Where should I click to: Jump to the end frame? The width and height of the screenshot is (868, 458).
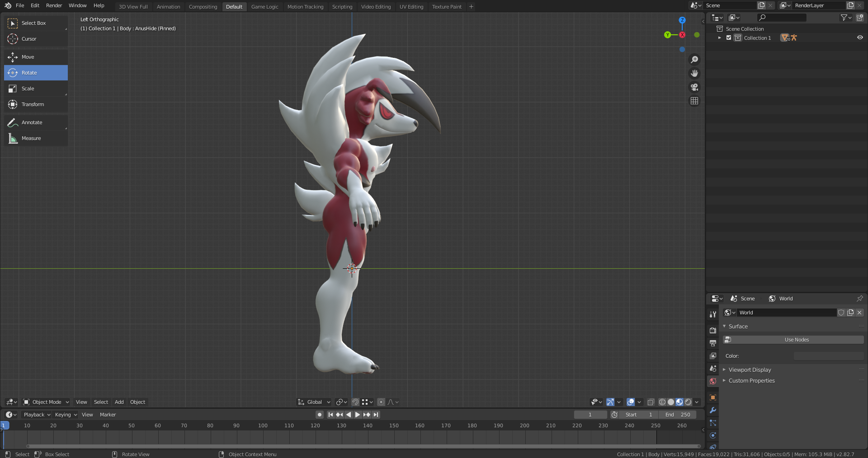376,415
